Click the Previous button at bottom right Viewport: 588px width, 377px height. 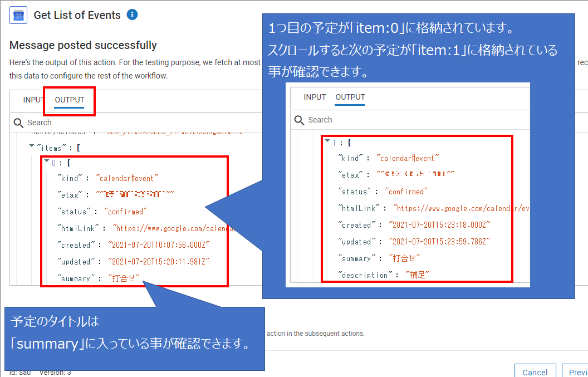click(x=577, y=371)
